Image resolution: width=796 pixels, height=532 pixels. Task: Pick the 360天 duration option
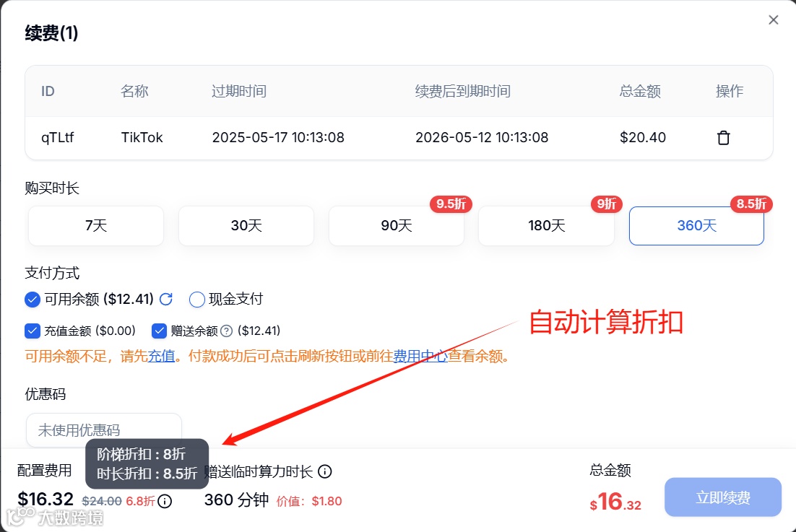pyautogui.click(x=696, y=226)
